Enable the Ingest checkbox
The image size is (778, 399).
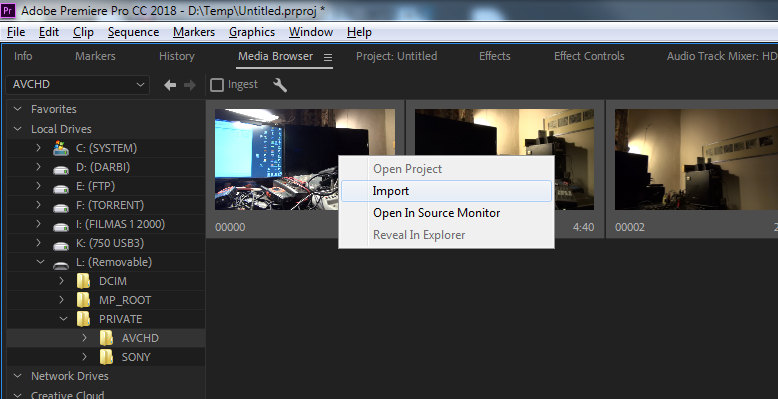point(217,85)
